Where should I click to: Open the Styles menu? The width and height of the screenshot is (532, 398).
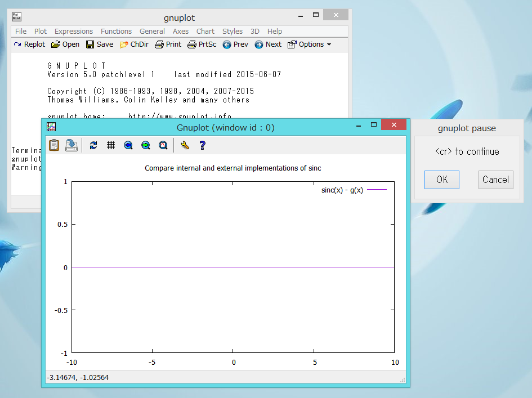[232, 32]
